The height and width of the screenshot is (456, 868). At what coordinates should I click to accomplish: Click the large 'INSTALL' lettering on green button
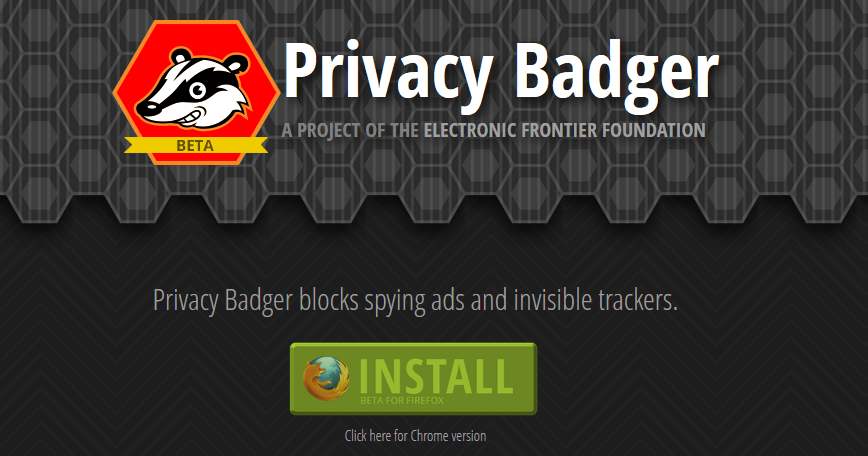click(x=436, y=376)
